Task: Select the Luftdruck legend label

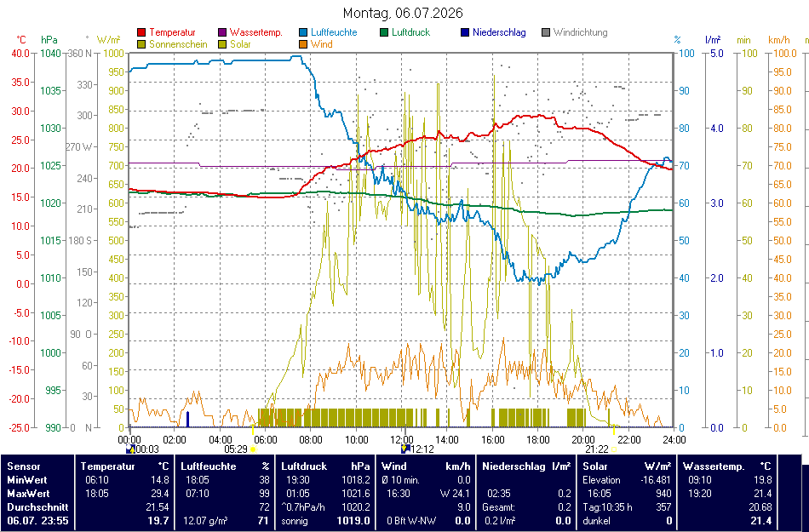Action: (x=410, y=32)
